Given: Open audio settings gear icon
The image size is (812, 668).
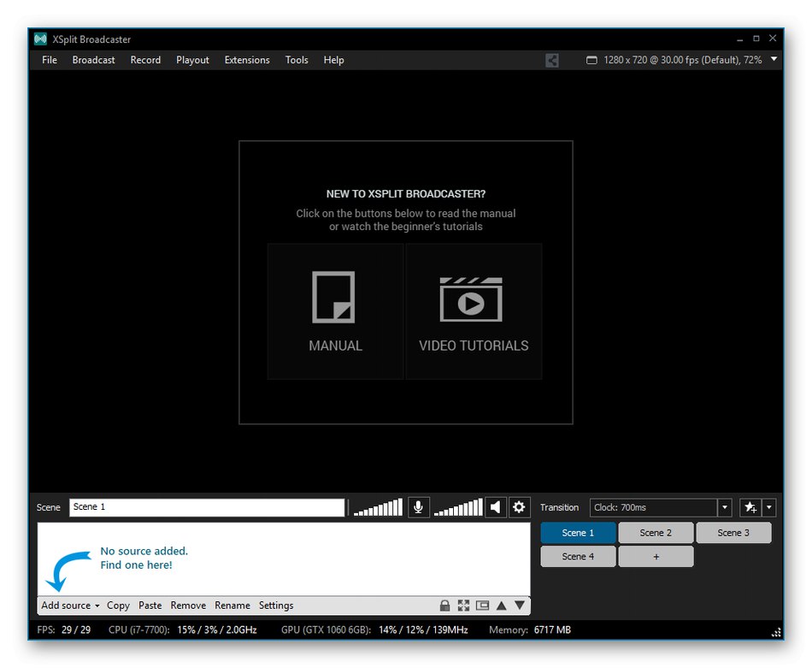Looking at the screenshot, I should tap(519, 507).
